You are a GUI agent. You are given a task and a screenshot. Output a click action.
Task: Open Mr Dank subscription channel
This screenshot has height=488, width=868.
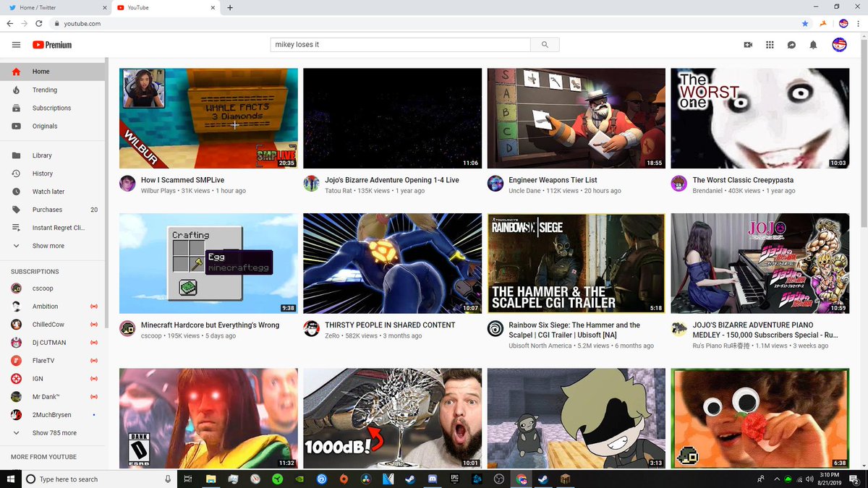click(x=52, y=397)
